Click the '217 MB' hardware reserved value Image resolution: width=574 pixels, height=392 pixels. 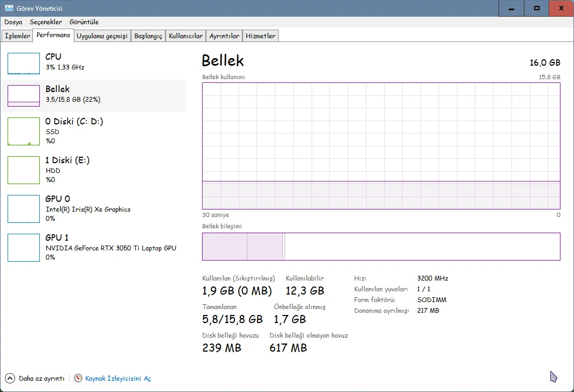(428, 311)
